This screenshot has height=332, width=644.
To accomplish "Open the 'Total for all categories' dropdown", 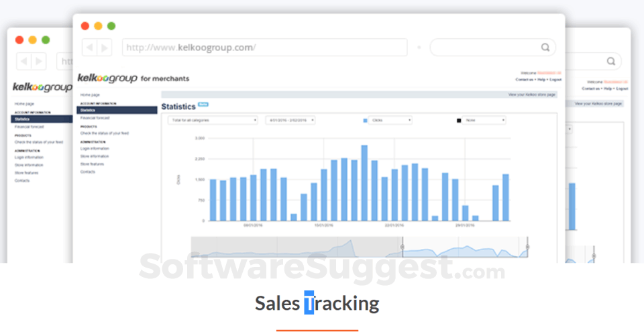I will pos(213,120).
